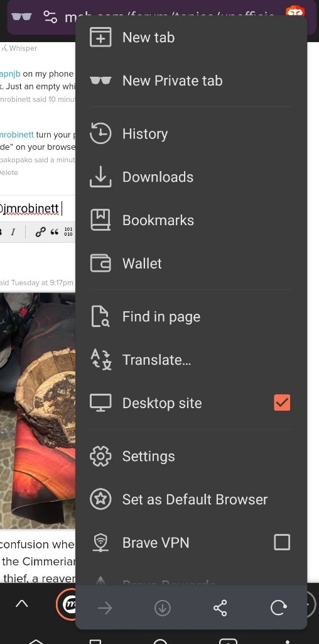Click the insert link icon in editor
This screenshot has width=319, height=644.
(x=40, y=232)
